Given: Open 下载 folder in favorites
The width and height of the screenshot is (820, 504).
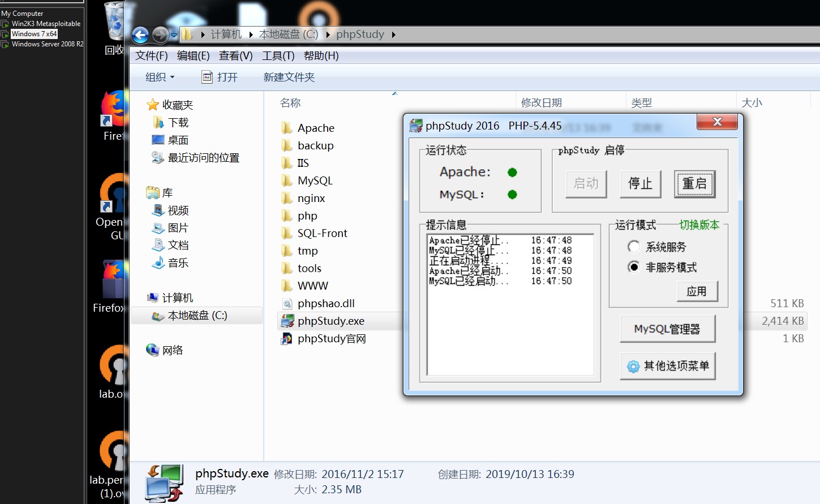Looking at the screenshot, I should coord(171,122).
